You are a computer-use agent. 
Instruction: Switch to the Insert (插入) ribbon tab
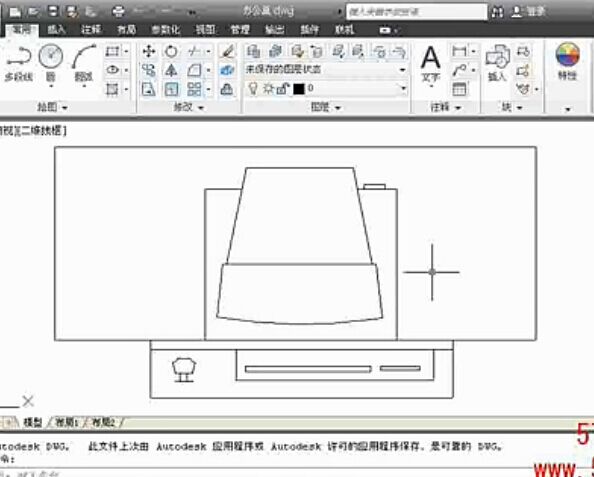tap(56, 30)
